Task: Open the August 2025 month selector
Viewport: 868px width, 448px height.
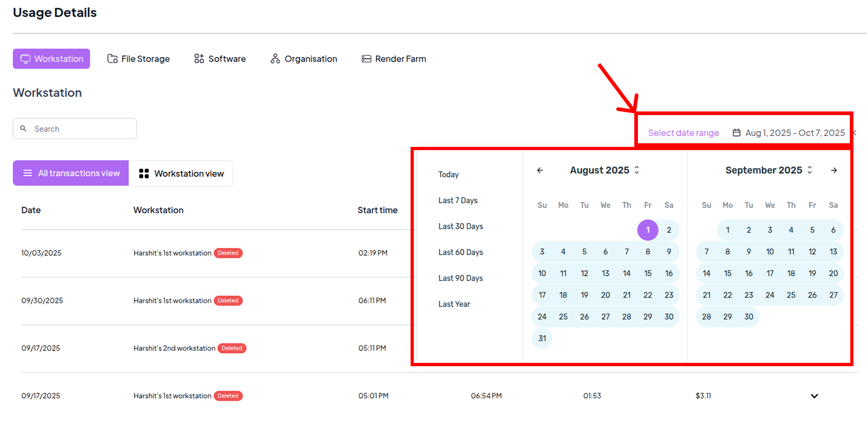Action: click(604, 170)
